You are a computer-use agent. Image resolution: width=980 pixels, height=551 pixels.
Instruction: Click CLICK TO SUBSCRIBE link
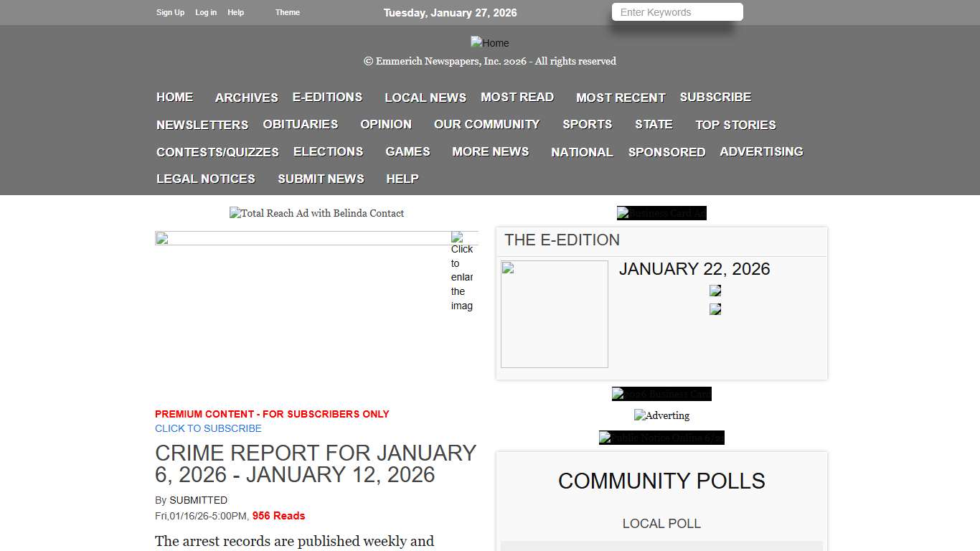[208, 428]
